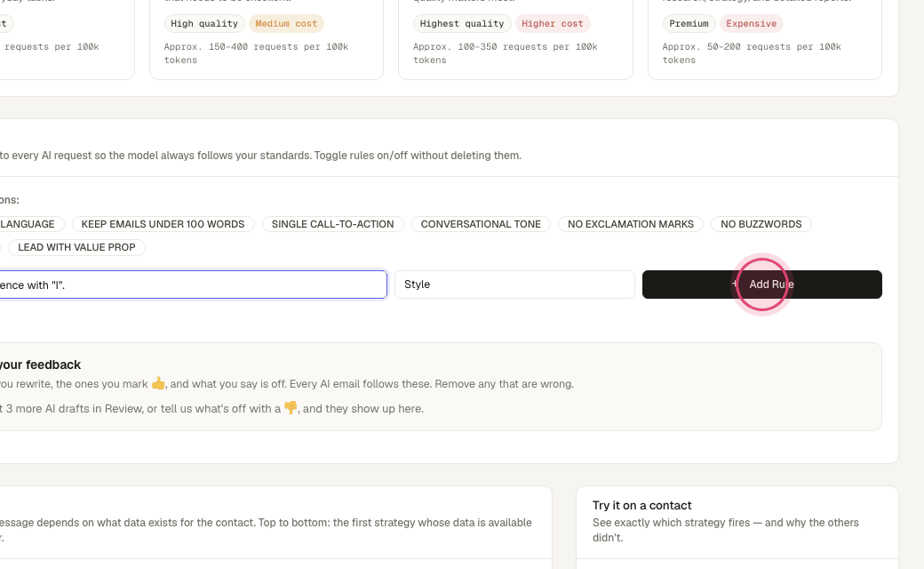Choose the CONVERSATIONAL TONE suggestion chip
The image size is (924, 569).
pos(481,224)
